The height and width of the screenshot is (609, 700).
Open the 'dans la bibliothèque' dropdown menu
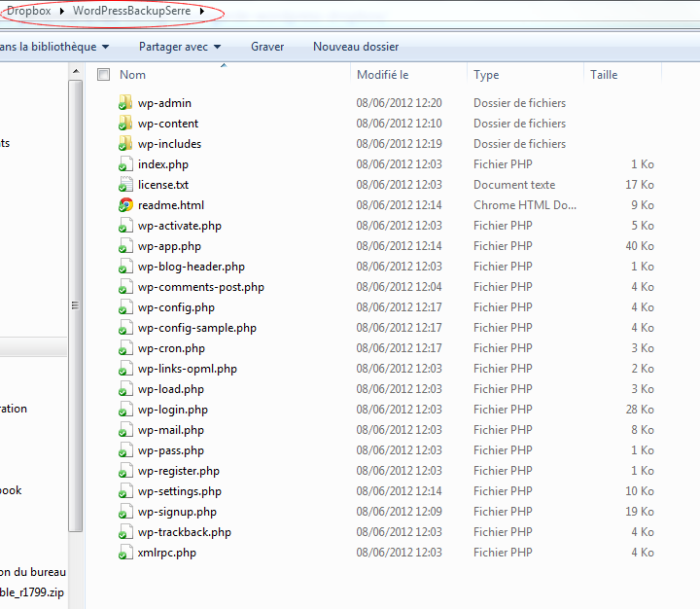pos(54,47)
